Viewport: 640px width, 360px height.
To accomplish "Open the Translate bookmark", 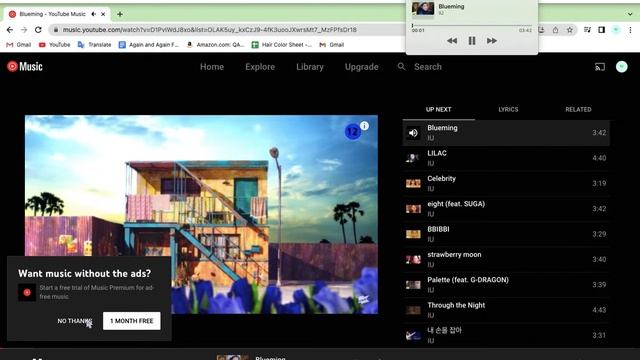I will (x=94, y=45).
